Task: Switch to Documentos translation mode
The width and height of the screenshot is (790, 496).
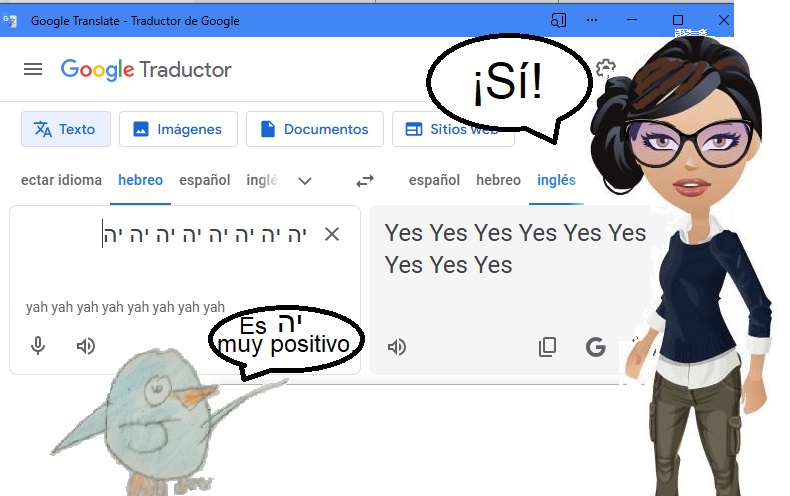Action: point(315,129)
